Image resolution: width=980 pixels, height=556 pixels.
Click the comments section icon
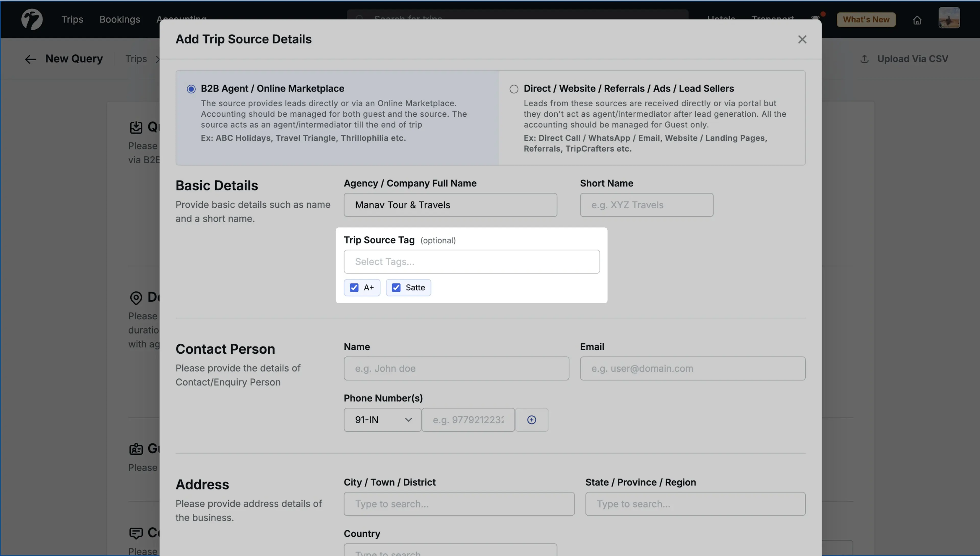click(x=136, y=533)
